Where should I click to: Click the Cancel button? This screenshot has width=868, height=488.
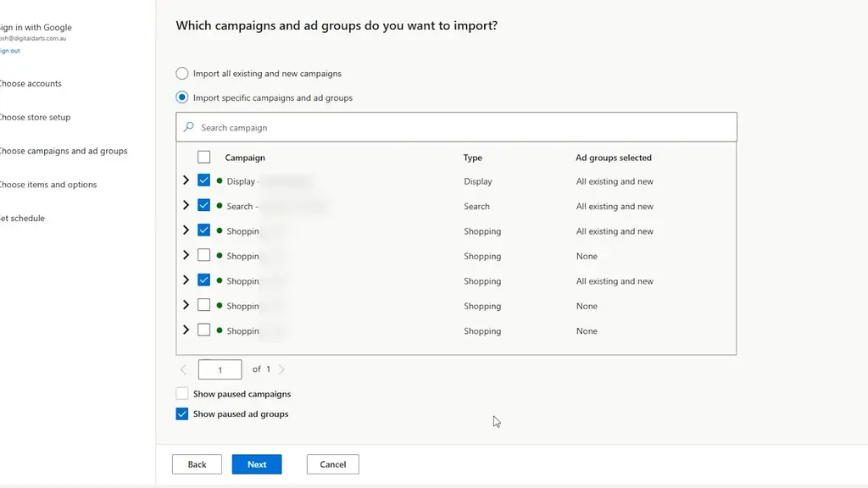pyautogui.click(x=332, y=464)
